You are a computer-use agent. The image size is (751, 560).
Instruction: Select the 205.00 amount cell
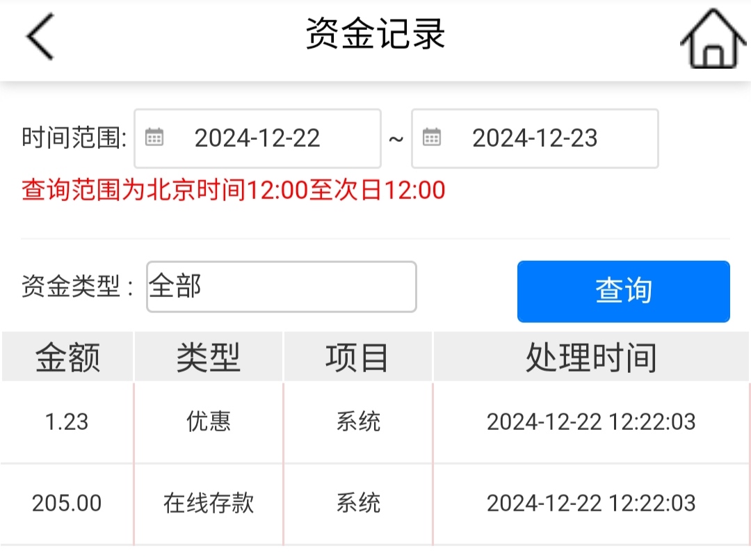[x=67, y=503]
